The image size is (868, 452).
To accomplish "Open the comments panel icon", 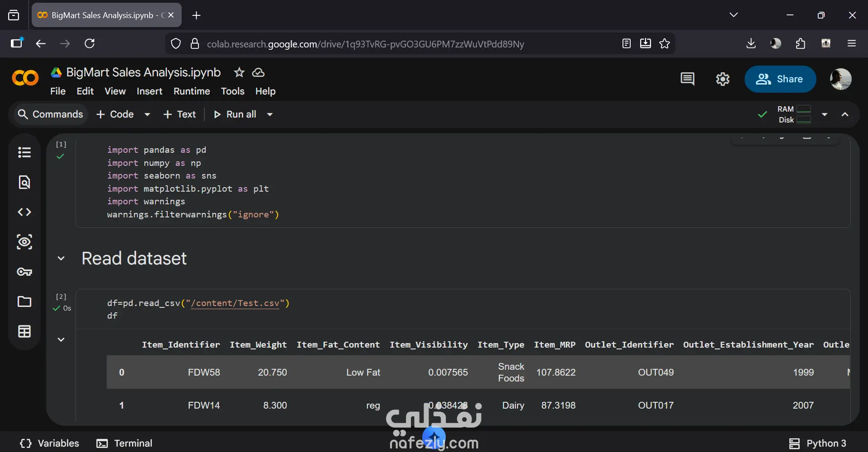I will [x=687, y=79].
